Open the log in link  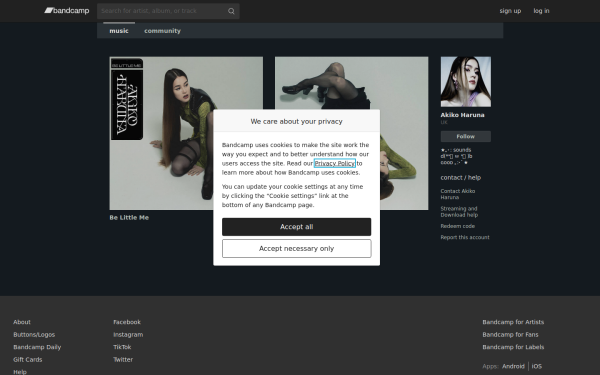pyautogui.click(x=541, y=11)
